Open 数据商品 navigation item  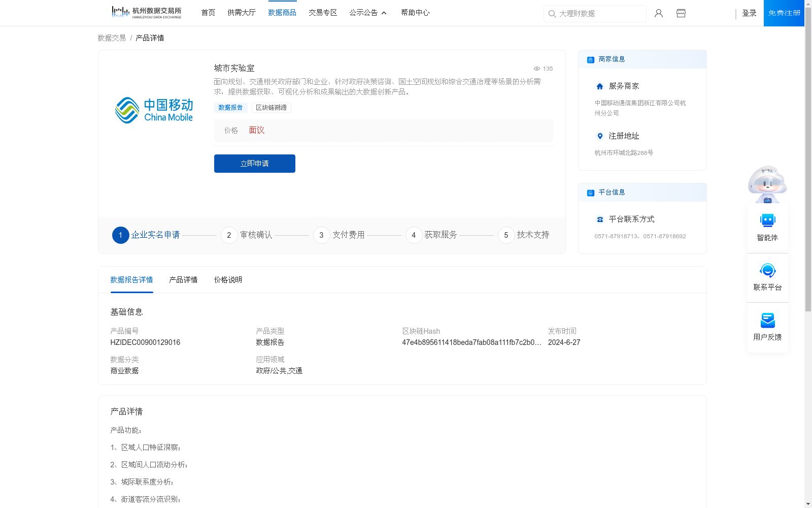pos(283,13)
